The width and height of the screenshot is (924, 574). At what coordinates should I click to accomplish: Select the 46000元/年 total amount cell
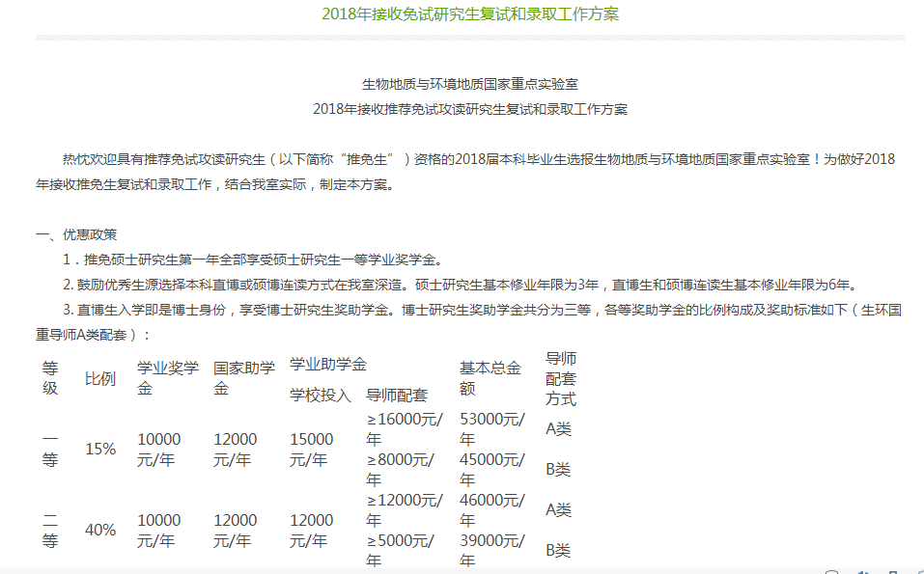492,510
